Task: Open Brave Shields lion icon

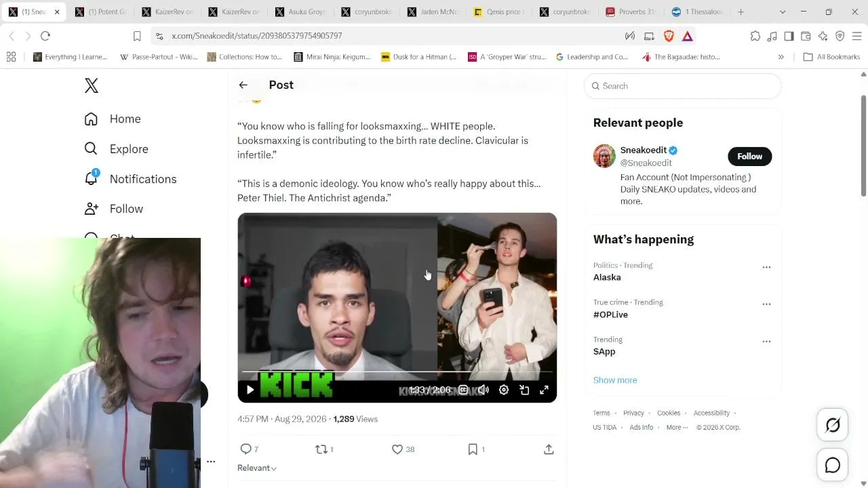Action: [x=669, y=36]
